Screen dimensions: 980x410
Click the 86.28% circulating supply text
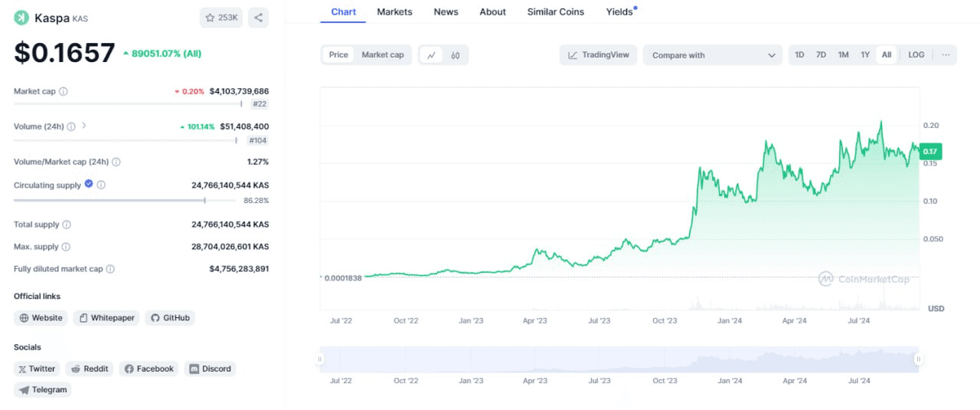tap(256, 201)
